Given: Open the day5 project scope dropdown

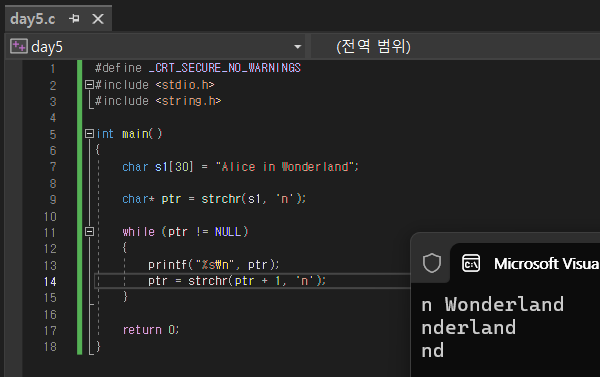Looking at the screenshot, I should pos(297,47).
